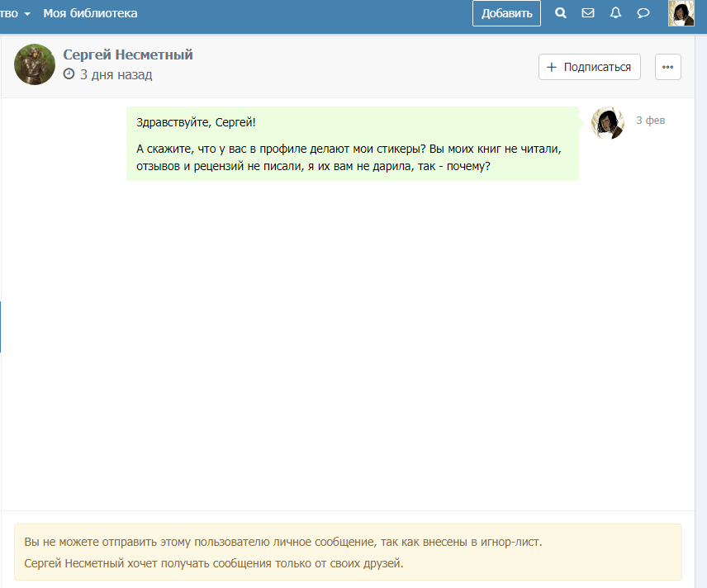Click the "3 дня назад" last-seen label

116,75
